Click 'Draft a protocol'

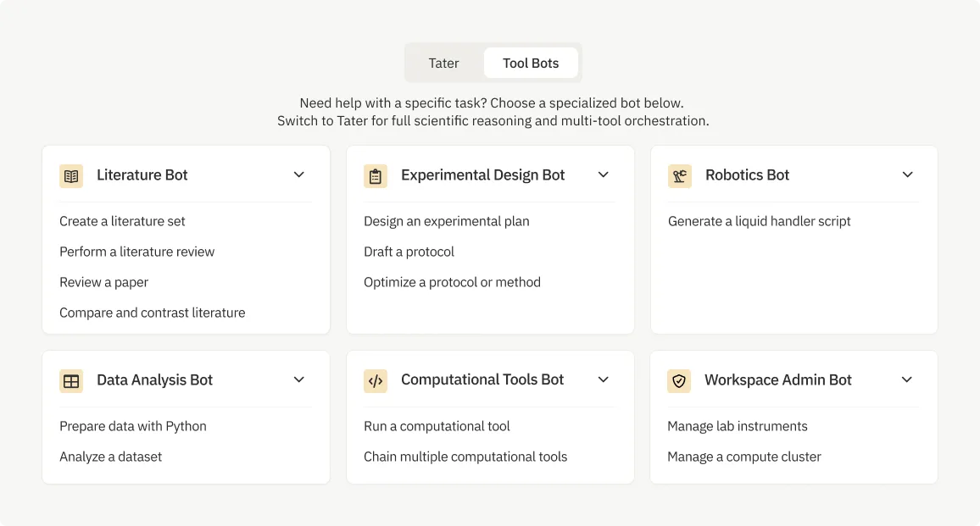409,252
